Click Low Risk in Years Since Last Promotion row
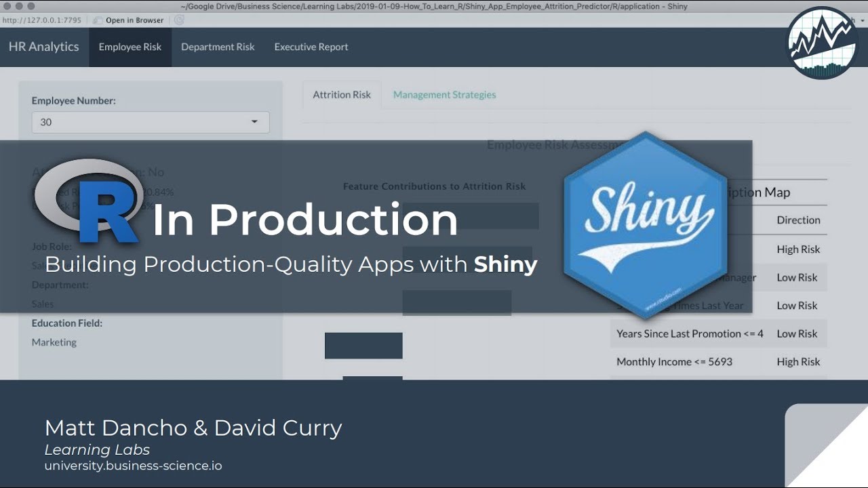Image resolution: width=868 pixels, height=488 pixels. tap(797, 333)
